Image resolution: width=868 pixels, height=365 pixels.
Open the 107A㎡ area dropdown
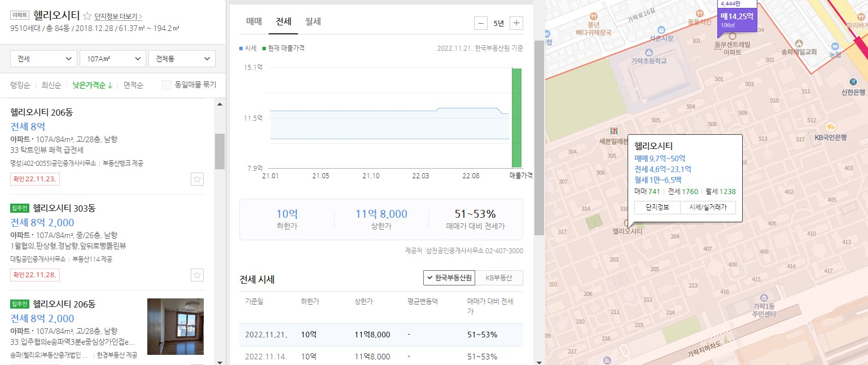click(113, 59)
